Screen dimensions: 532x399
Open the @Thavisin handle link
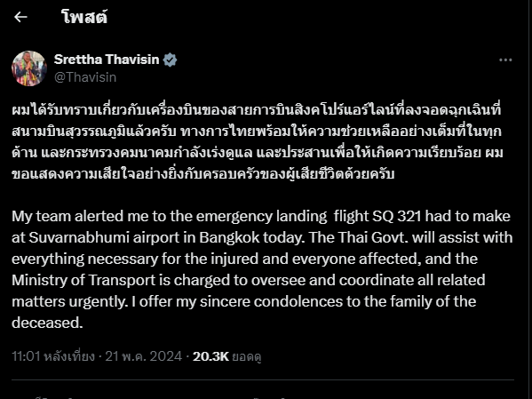point(85,77)
